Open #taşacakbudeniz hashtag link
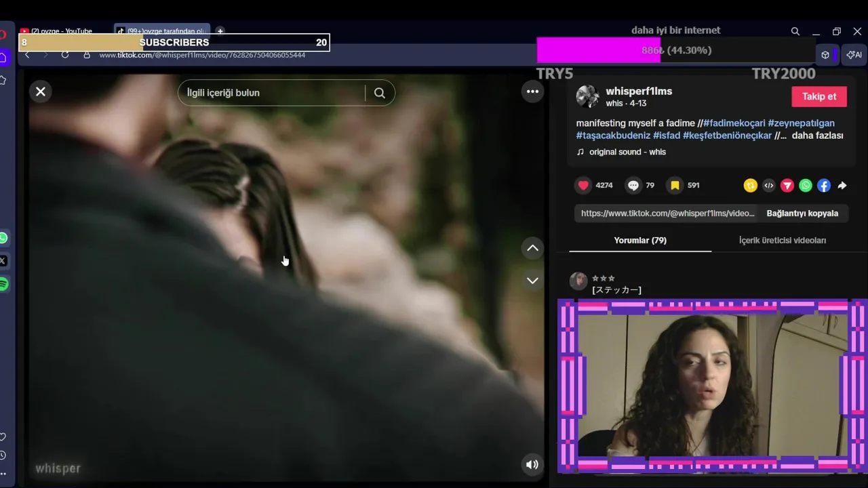Image resolution: width=868 pixels, height=488 pixels. 613,136
